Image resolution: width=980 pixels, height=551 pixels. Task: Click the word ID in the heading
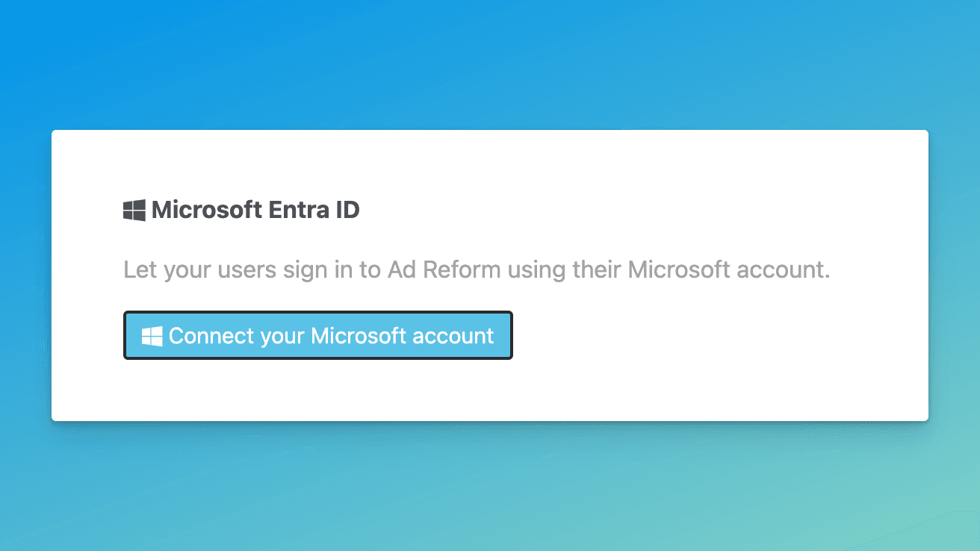pos(346,210)
